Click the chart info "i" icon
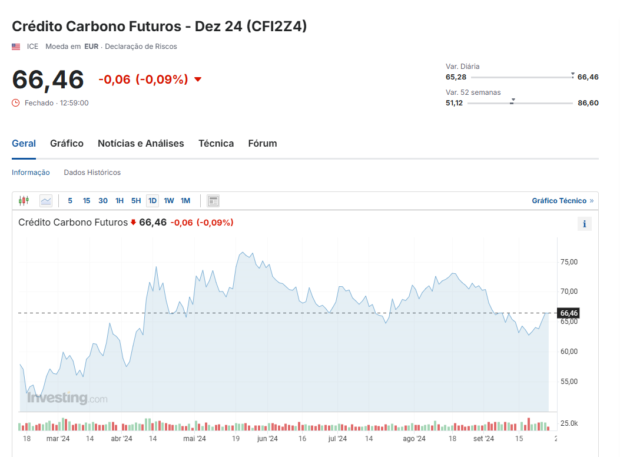620x457 pixels. (584, 224)
